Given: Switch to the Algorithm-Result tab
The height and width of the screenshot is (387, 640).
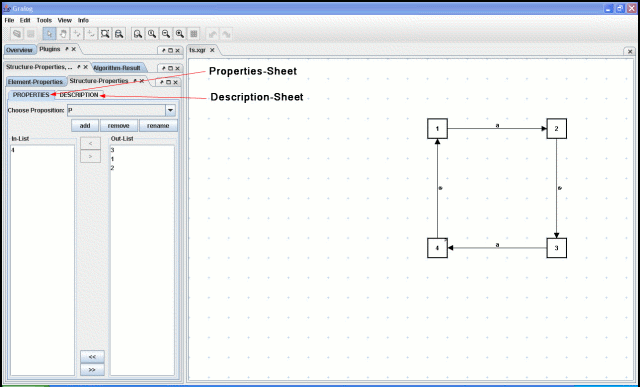Looking at the screenshot, I should [117, 68].
